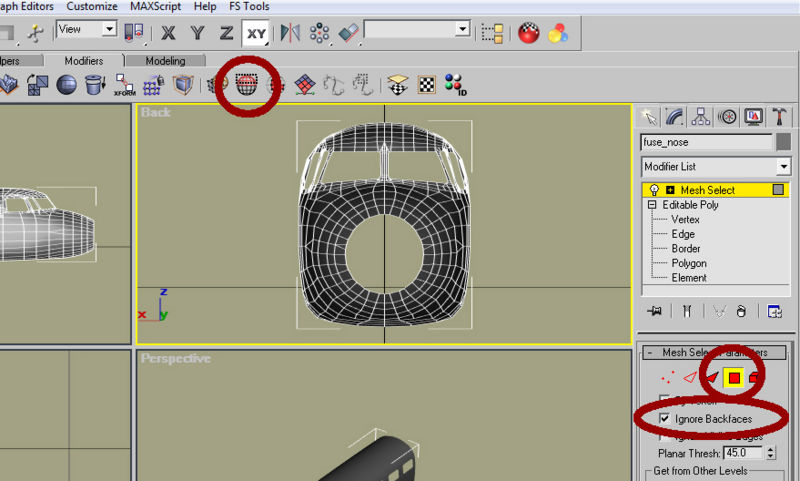Open the Create command panel tab

point(649,117)
